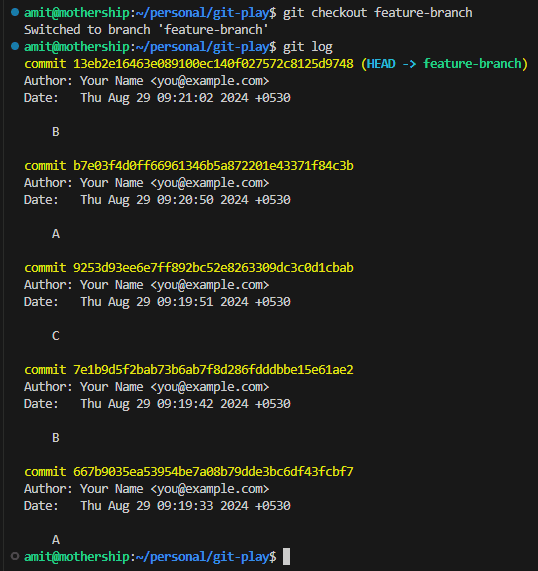Viewport: 538px width, 571px height.
Task: Select commit hash 667b9035ea53954be7a08b79dde3bc6df43fcbf7
Action: [213, 472]
